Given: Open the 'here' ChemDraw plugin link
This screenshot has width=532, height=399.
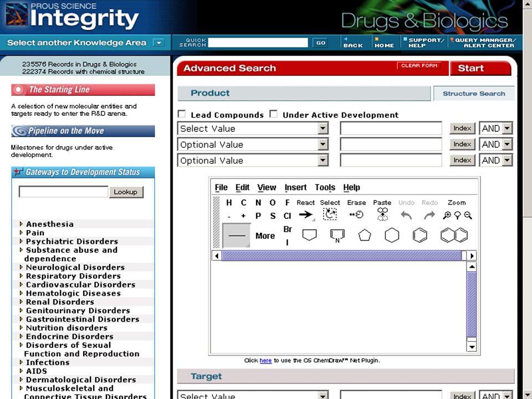Looking at the screenshot, I should coord(265,360).
